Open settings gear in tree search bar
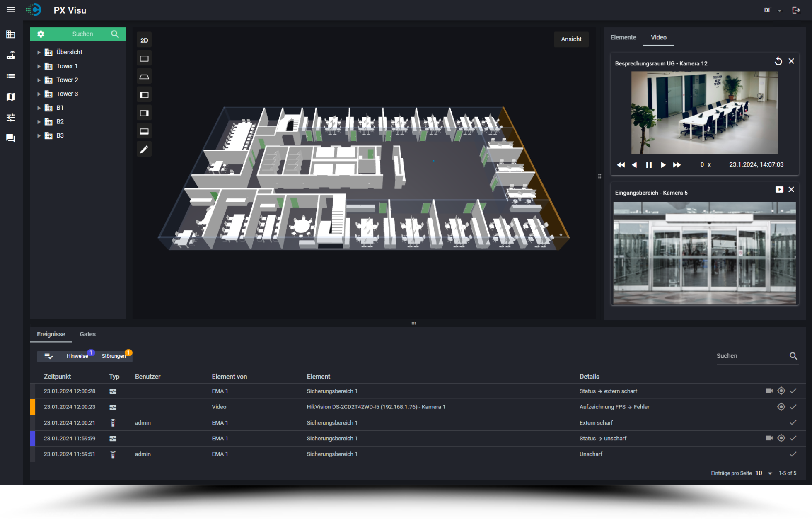 [41, 34]
